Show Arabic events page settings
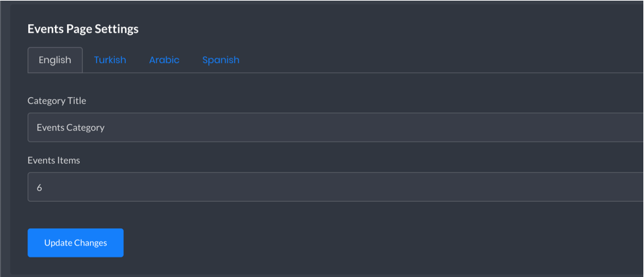The image size is (644, 277). click(165, 60)
